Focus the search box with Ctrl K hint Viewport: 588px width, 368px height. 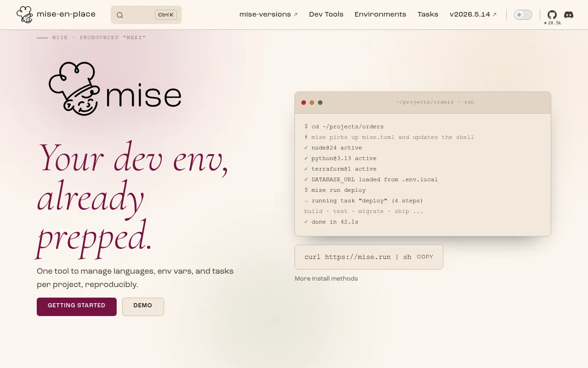pyautogui.click(x=146, y=15)
